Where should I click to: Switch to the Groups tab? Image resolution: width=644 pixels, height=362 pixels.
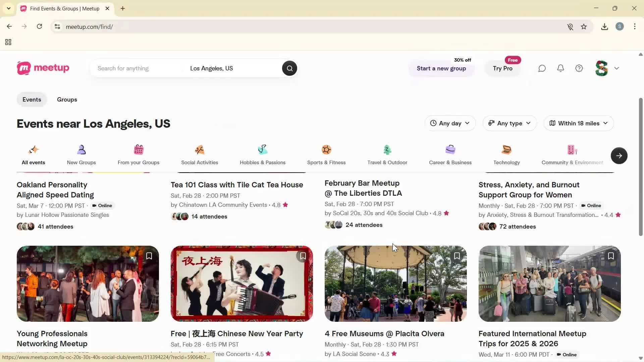click(x=67, y=99)
